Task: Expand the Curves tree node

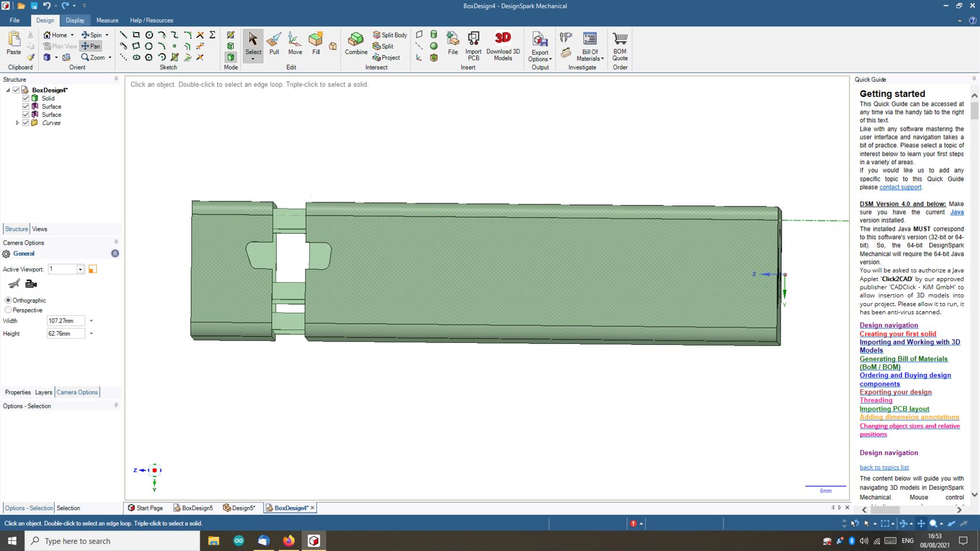Action: click(18, 123)
